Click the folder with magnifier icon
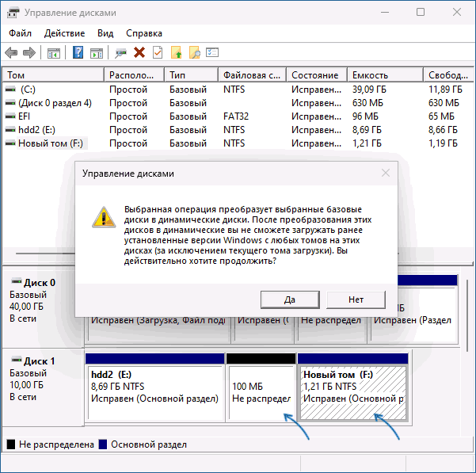Viewport: 476px width, 473px height. 194,52
